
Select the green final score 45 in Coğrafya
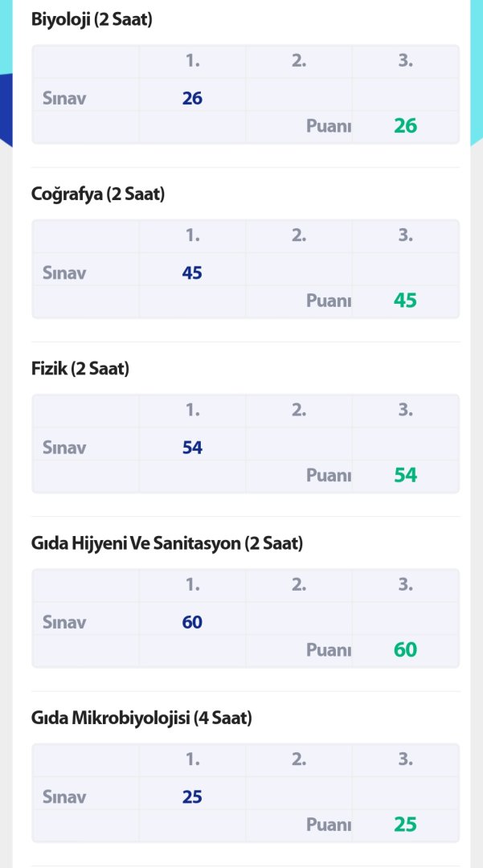click(x=405, y=301)
